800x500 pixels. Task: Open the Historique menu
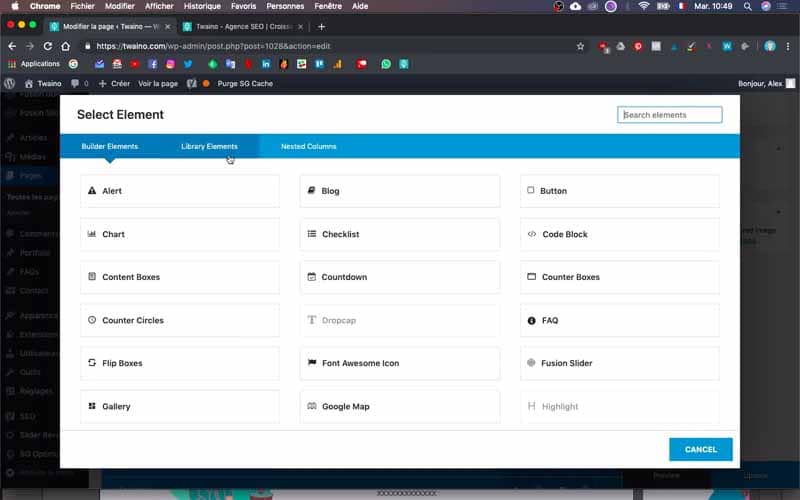(x=202, y=6)
